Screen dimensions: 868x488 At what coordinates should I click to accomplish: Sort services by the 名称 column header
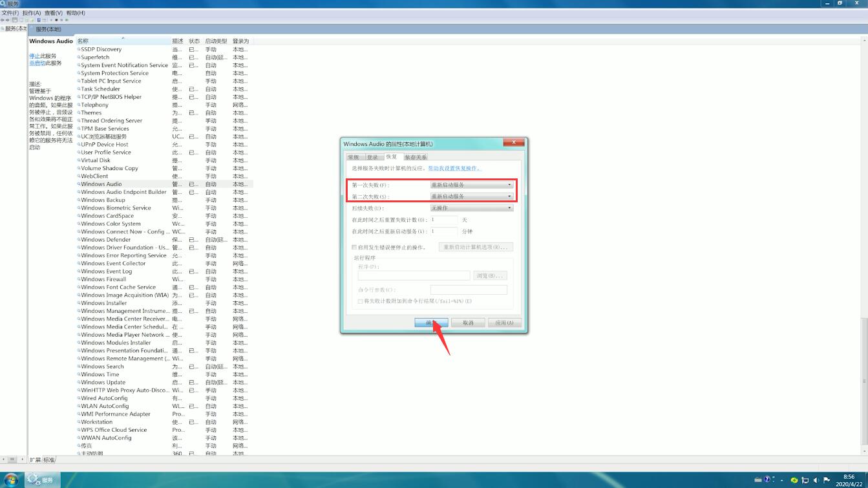(x=123, y=41)
